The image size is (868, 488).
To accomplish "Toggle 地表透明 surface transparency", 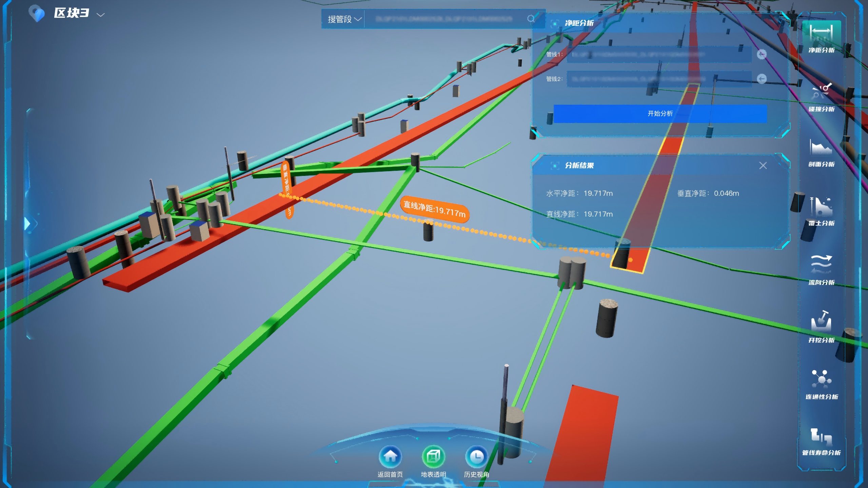I will click(x=433, y=456).
